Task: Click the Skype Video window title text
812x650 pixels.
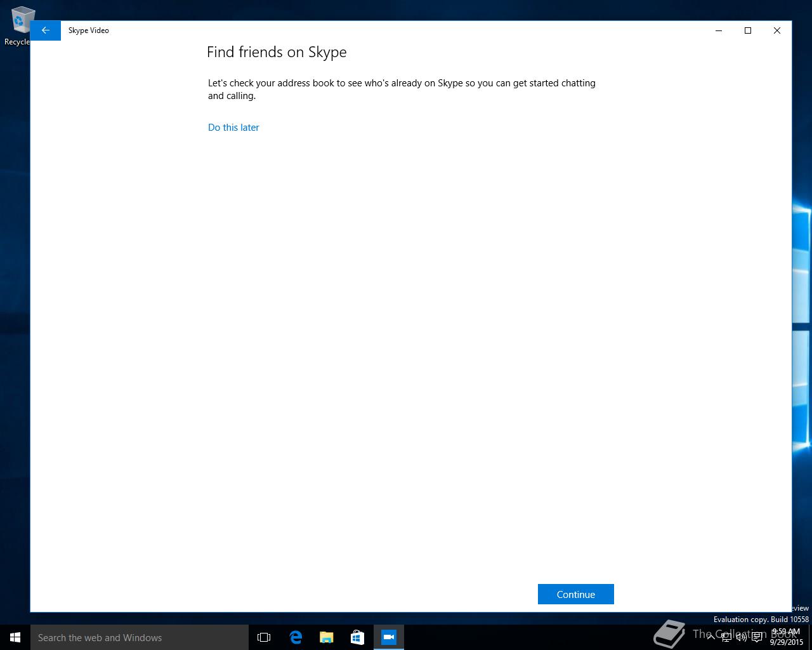Action: 89,30
